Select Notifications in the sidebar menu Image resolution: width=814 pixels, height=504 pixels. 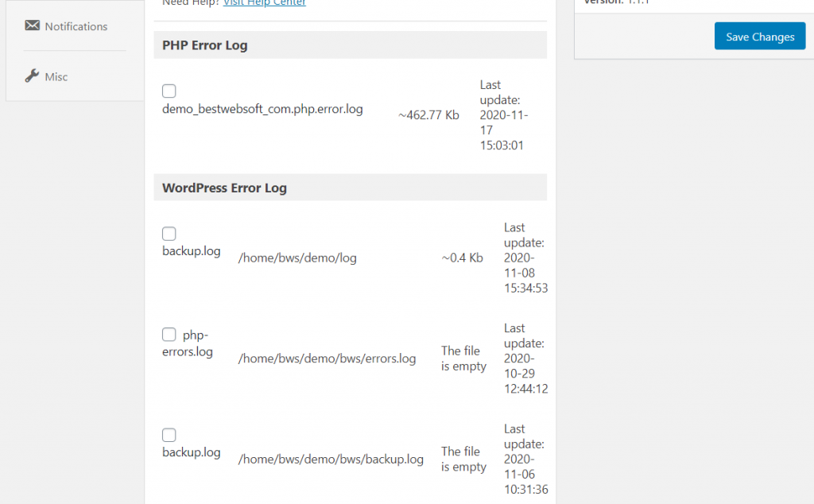[76, 25]
